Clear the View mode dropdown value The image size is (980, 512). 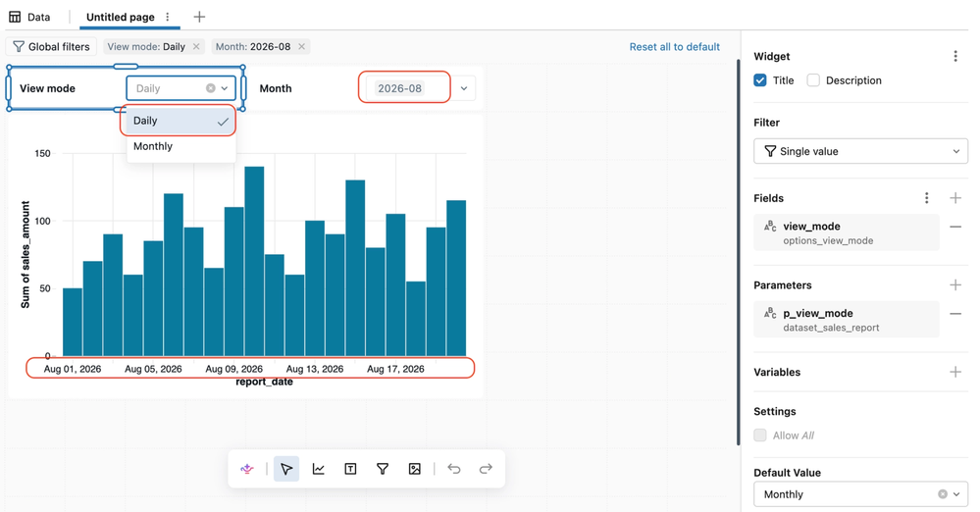point(211,88)
